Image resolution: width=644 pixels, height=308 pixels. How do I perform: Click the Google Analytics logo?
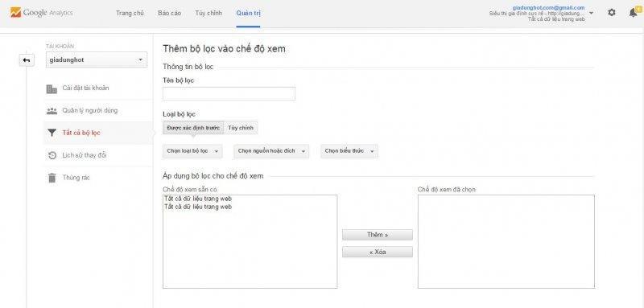[42, 12]
